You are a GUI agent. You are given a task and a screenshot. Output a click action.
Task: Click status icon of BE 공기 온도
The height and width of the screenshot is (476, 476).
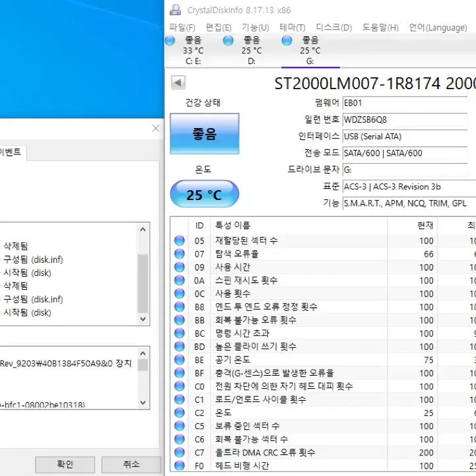coord(180,360)
